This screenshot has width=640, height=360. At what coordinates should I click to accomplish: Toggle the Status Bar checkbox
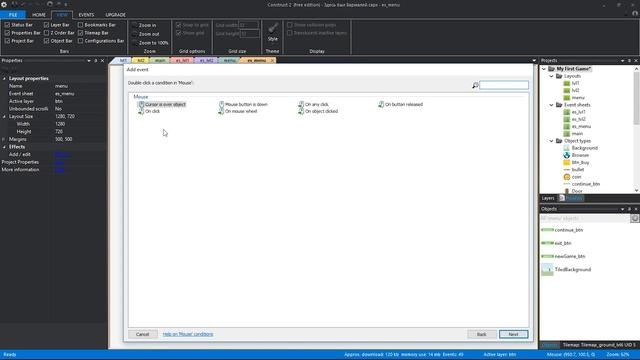(7, 25)
